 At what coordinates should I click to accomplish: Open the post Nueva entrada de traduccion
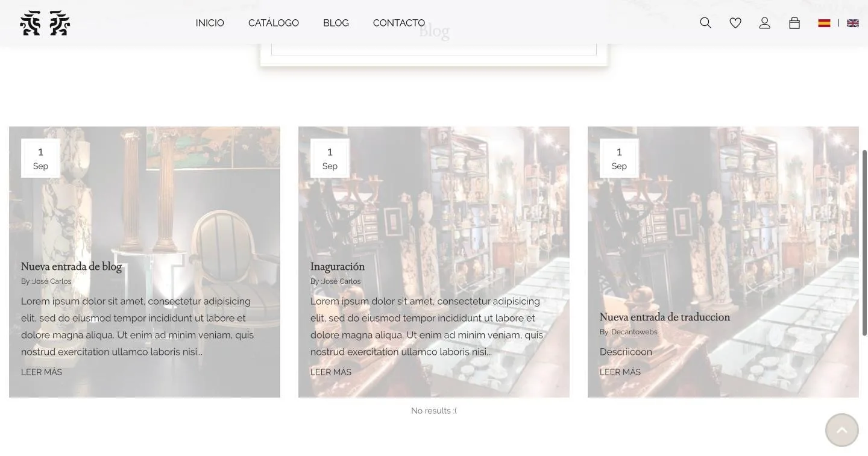[665, 317]
